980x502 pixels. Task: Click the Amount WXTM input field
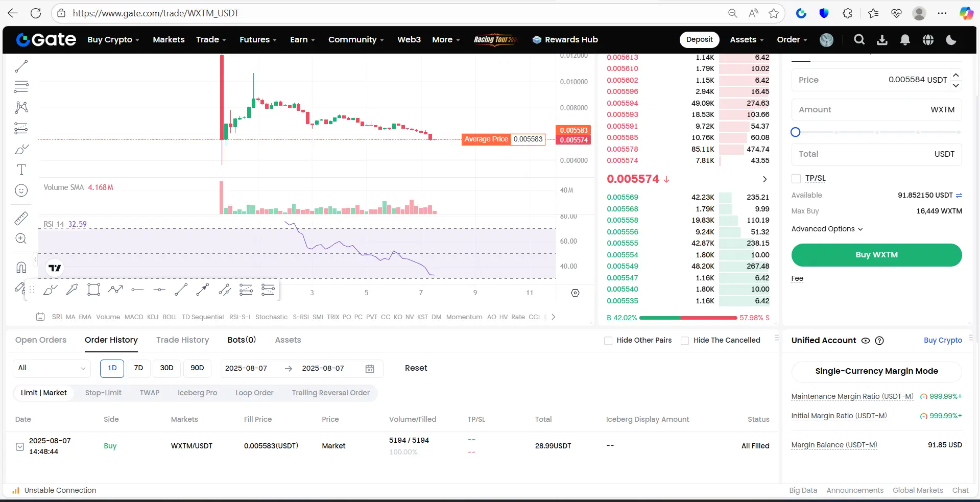[x=876, y=110]
